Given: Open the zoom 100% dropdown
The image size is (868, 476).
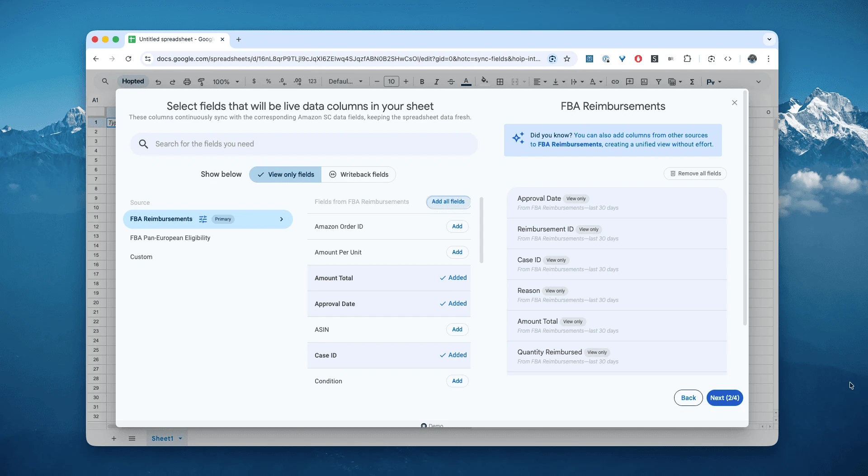Looking at the screenshot, I should coord(226,82).
